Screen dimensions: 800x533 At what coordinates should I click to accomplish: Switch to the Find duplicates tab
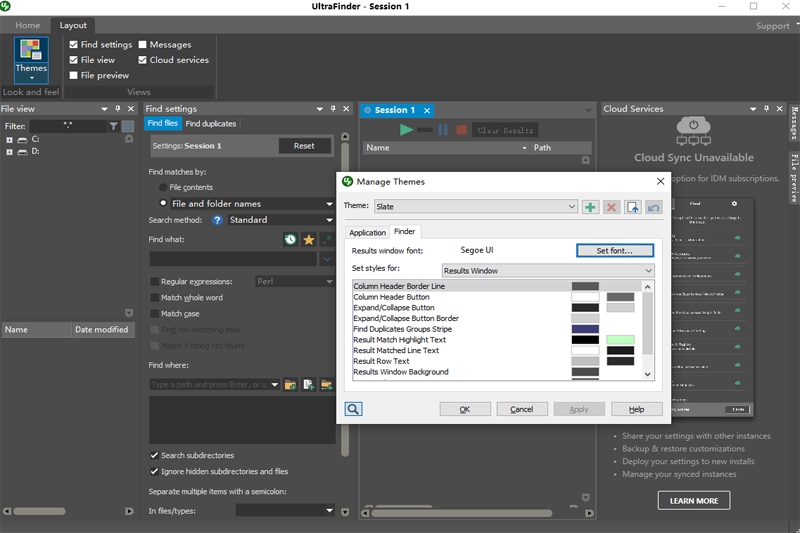211,123
